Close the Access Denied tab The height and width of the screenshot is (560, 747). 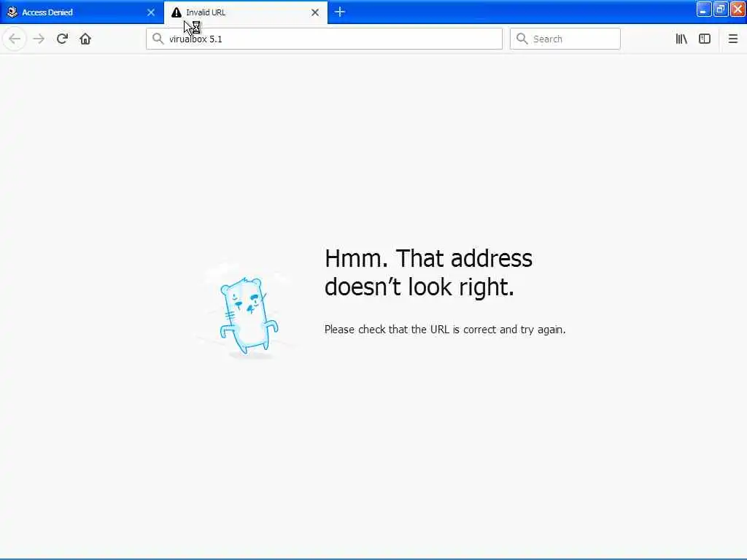coord(151,12)
